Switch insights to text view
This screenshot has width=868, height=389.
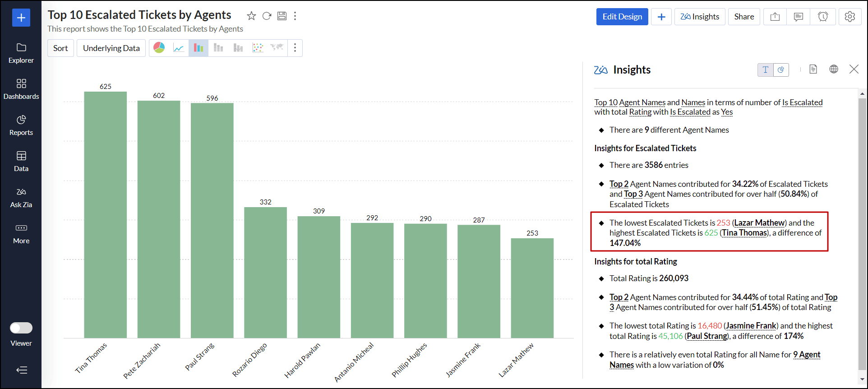tap(765, 69)
